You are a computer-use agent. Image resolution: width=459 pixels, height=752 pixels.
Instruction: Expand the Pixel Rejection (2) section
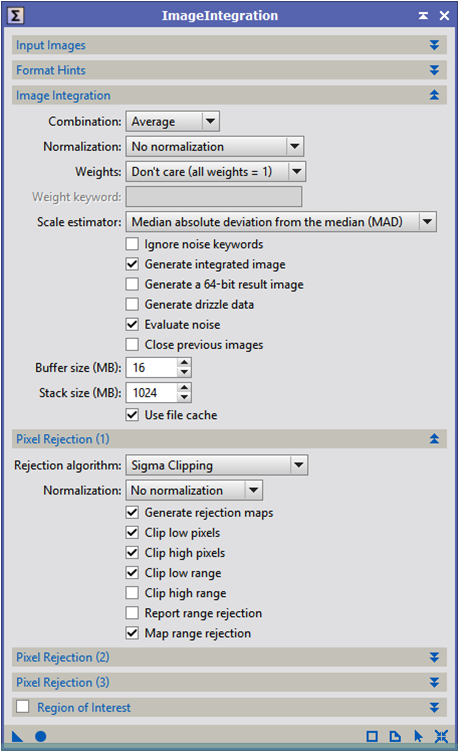[x=229, y=657]
